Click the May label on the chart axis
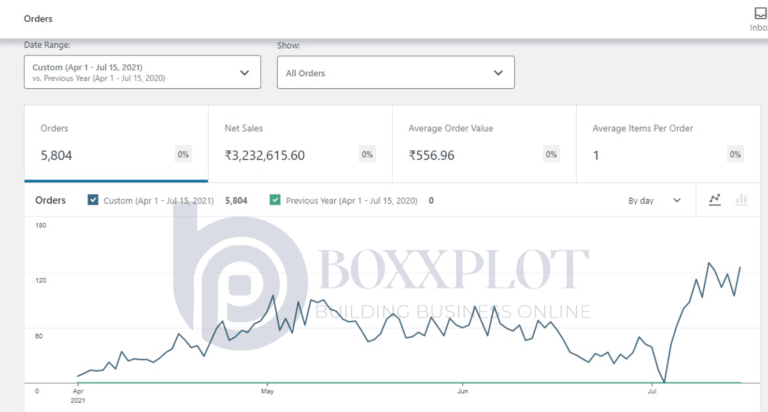768x412 pixels. click(267, 391)
